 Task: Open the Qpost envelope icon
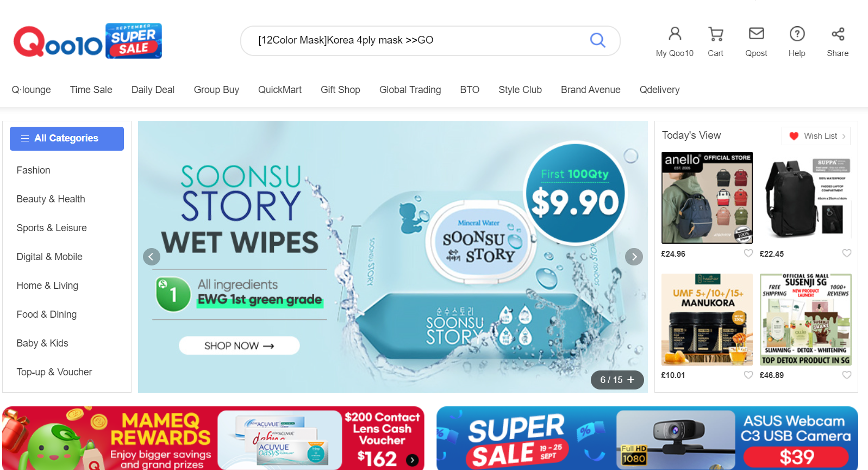(x=756, y=34)
